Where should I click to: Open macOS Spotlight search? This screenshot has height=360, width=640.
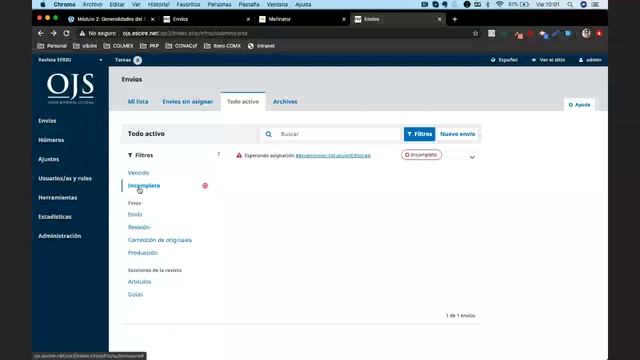570,4
